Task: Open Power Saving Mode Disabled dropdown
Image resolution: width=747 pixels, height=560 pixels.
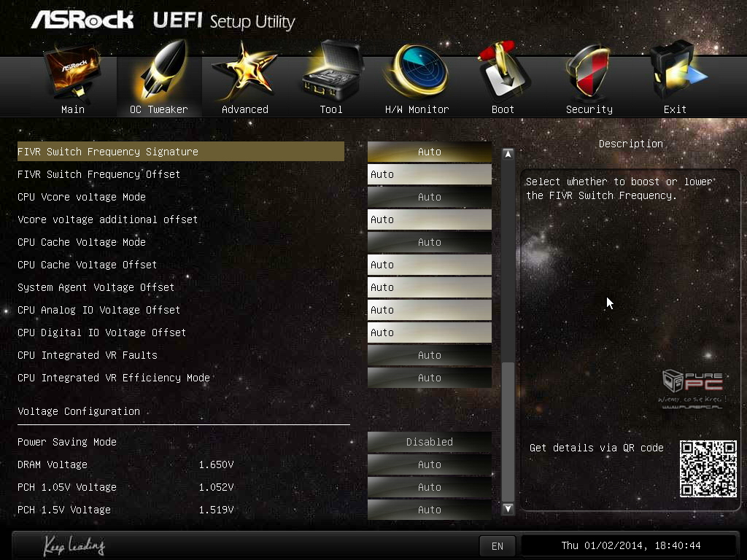Action: 429,442
